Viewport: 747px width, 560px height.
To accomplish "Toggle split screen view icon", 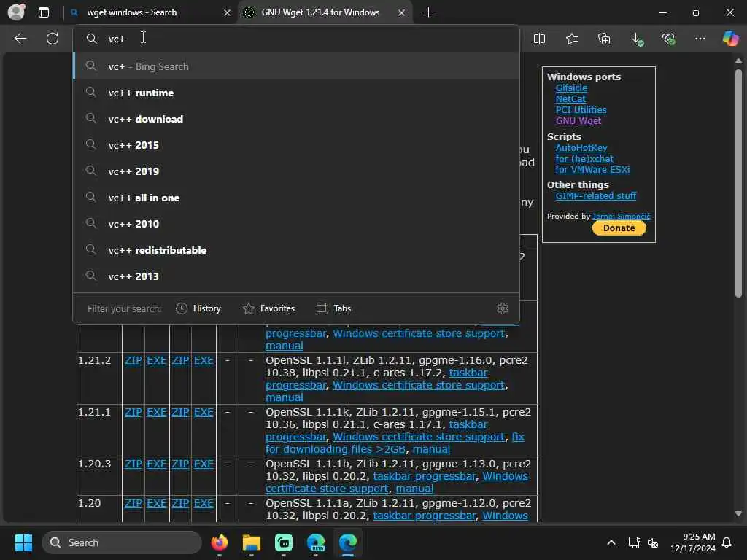I will click(539, 39).
